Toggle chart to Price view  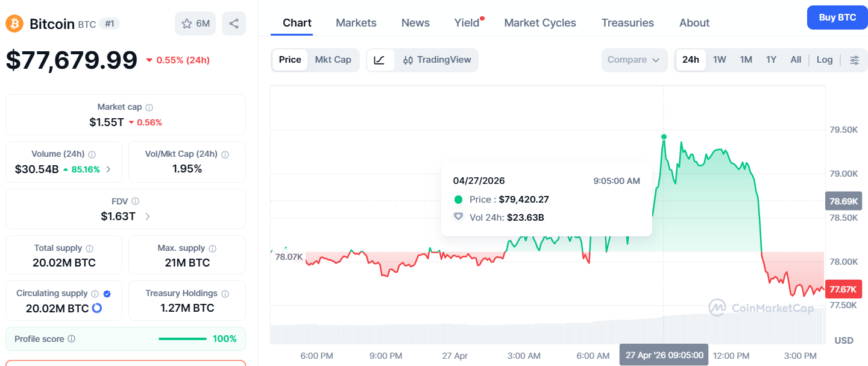click(290, 60)
